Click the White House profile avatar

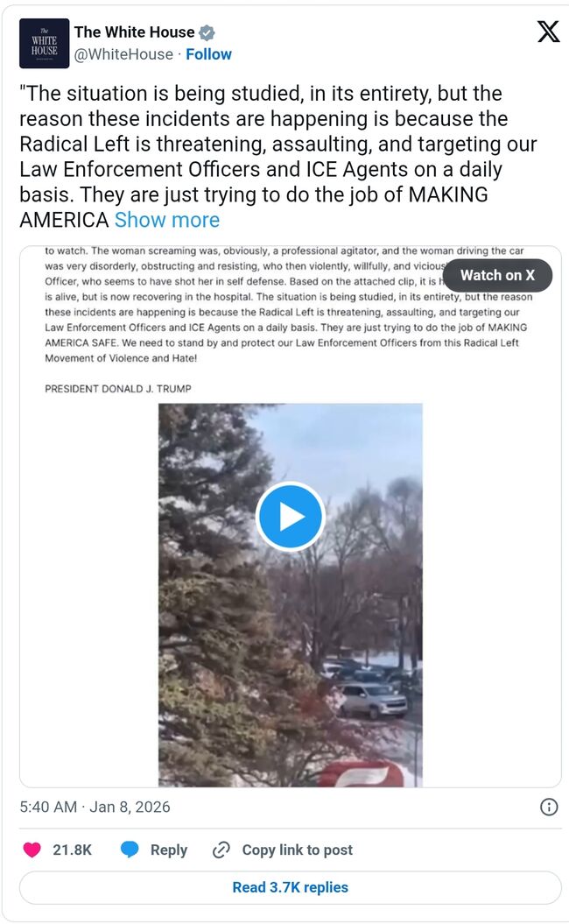(x=44, y=44)
